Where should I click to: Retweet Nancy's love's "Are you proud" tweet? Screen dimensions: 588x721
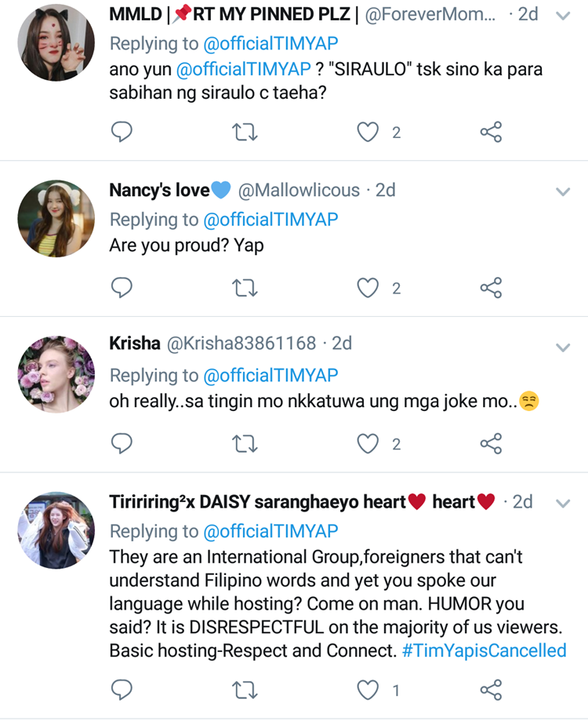click(x=245, y=289)
